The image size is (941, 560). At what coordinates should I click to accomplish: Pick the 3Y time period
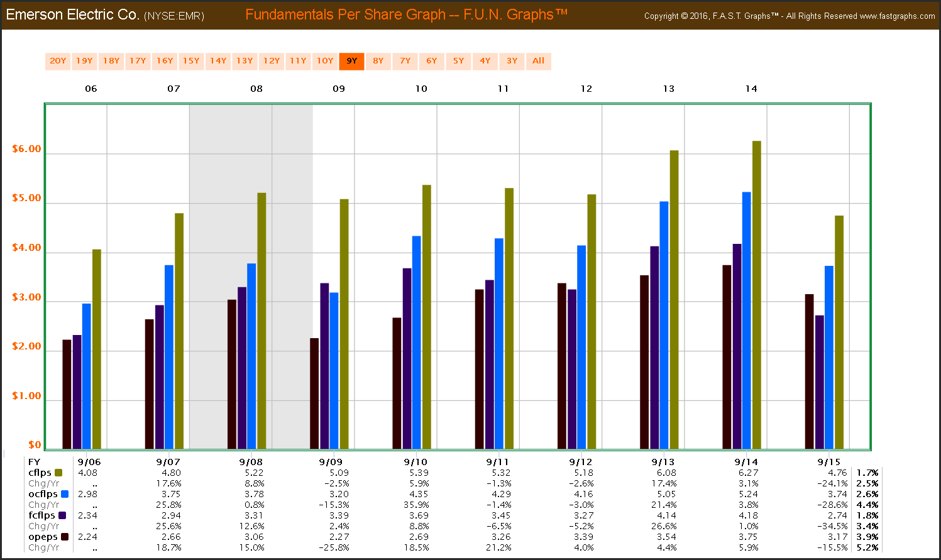pyautogui.click(x=512, y=61)
